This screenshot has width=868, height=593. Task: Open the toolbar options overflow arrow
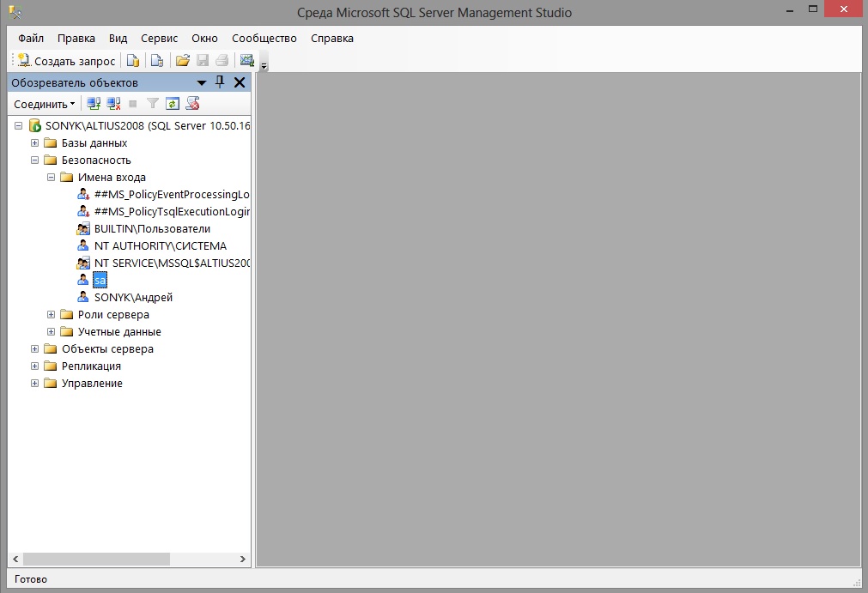coord(264,66)
